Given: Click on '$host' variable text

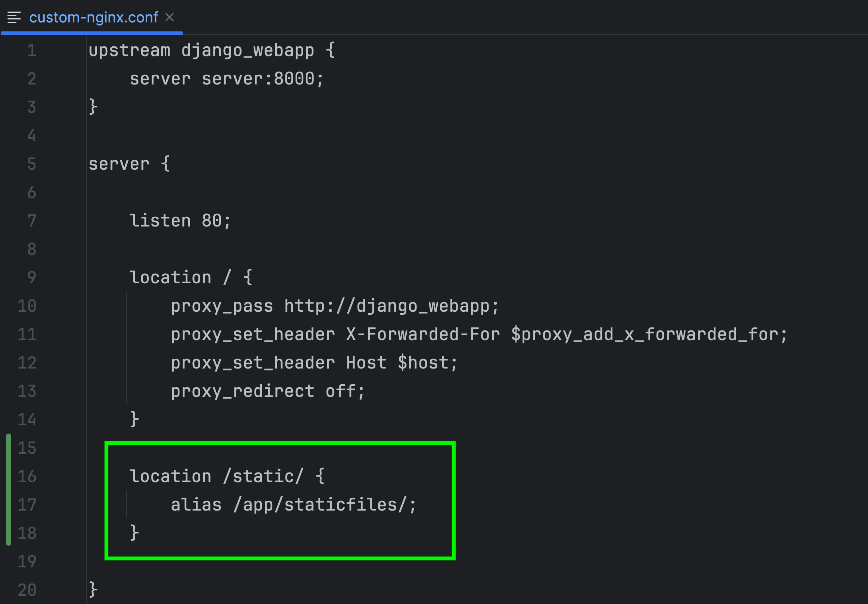Looking at the screenshot, I should [423, 363].
